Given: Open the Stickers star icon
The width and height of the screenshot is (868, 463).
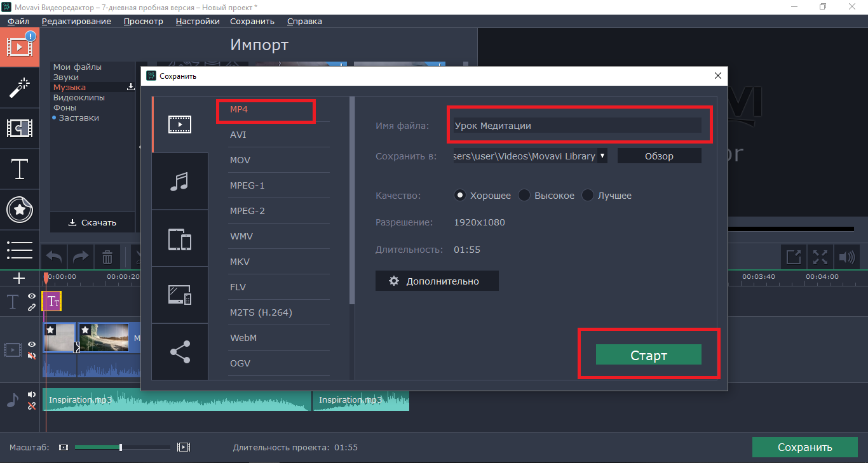Looking at the screenshot, I should [20, 210].
